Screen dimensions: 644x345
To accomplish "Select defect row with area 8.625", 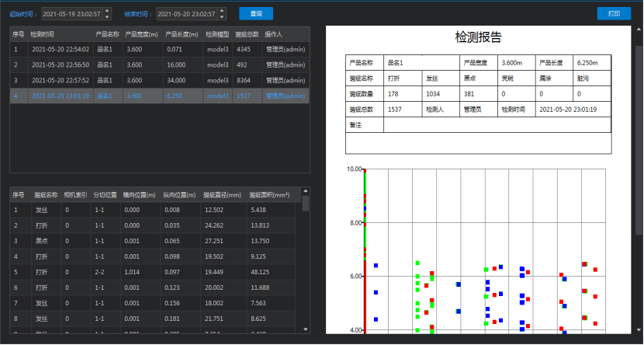I will (x=152, y=319).
